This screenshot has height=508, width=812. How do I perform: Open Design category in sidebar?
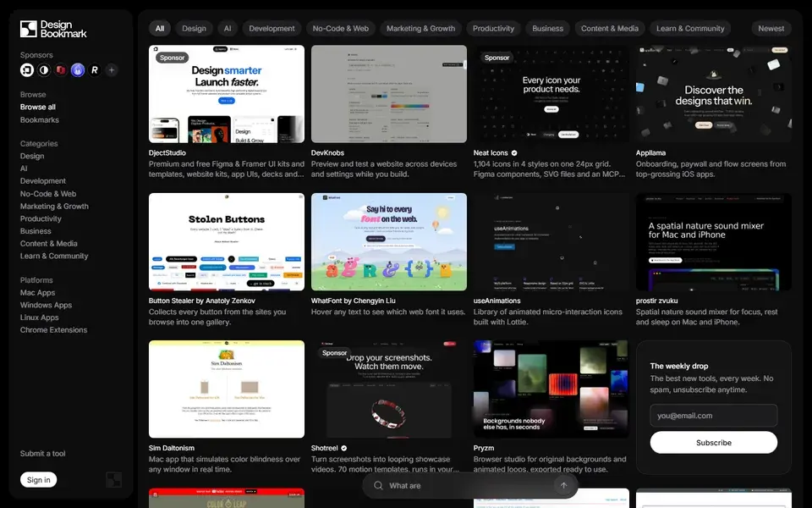pyautogui.click(x=32, y=156)
